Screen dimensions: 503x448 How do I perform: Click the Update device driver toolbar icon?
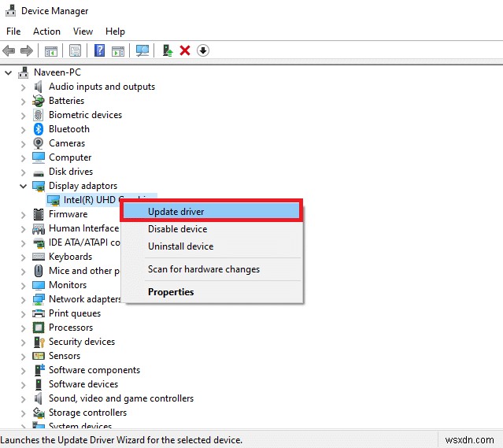click(x=167, y=50)
